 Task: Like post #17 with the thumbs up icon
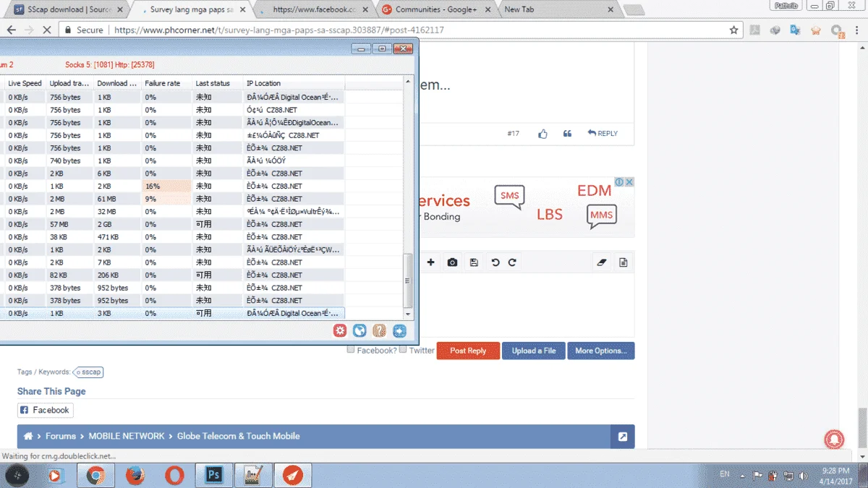click(x=543, y=134)
